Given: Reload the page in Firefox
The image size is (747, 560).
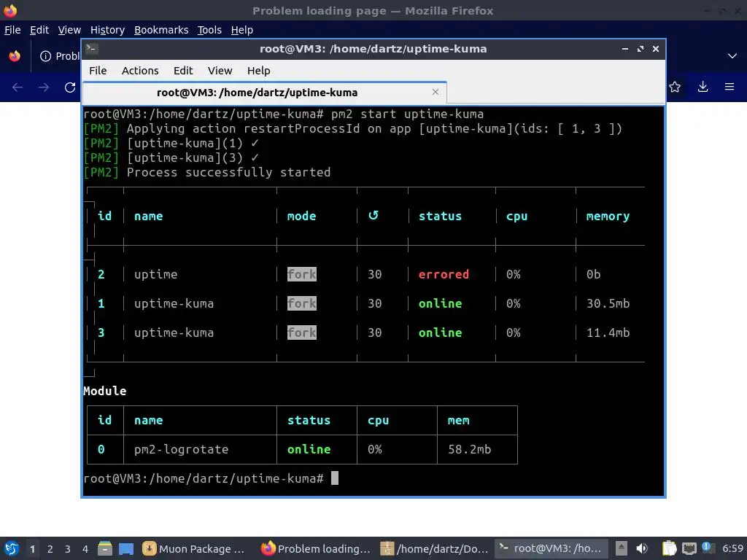Looking at the screenshot, I should tap(70, 87).
